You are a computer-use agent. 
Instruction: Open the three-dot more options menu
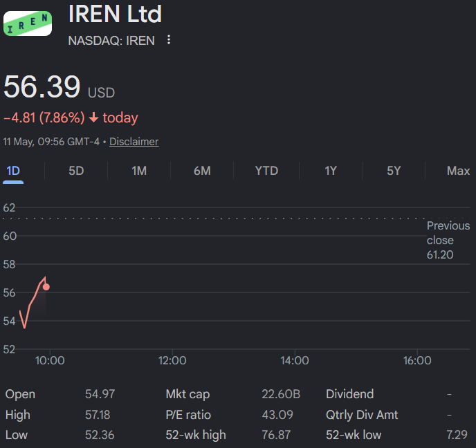coord(169,39)
